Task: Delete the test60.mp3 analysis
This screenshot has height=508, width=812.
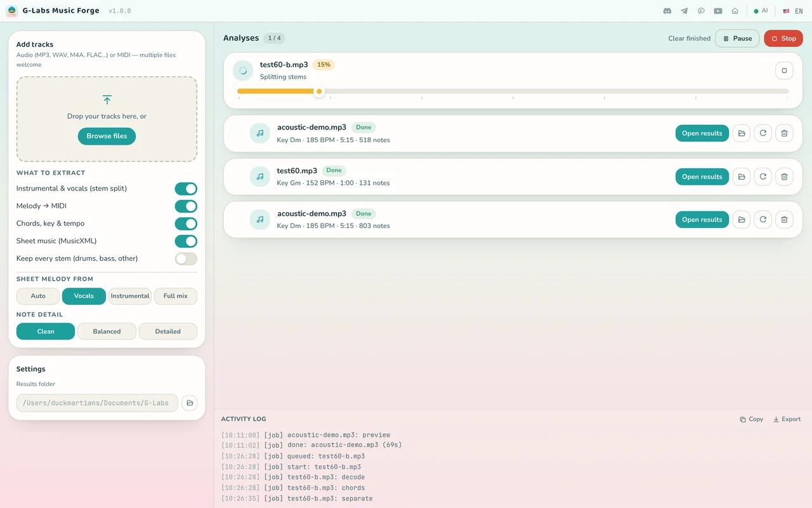Action: (x=784, y=177)
